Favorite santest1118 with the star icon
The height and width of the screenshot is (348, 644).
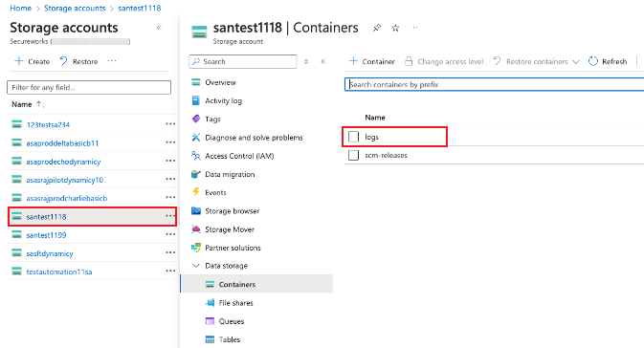[x=395, y=28]
